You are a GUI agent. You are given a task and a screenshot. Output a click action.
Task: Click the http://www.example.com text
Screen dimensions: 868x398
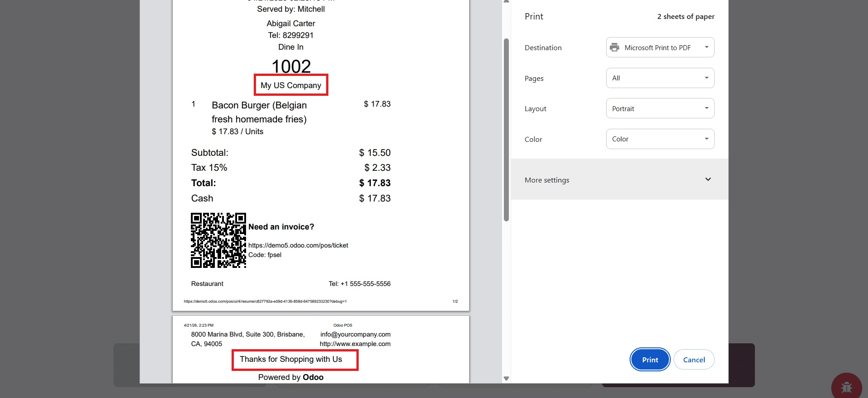[x=355, y=344]
